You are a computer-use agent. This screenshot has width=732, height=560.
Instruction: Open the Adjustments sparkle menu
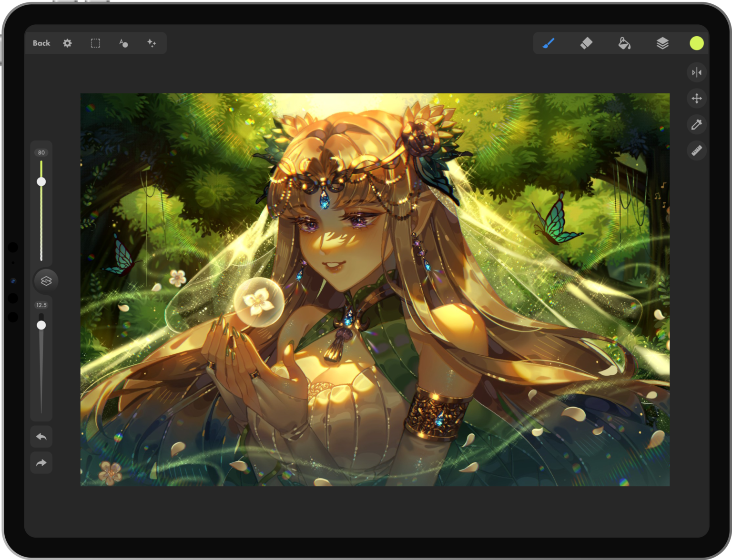[152, 43]
